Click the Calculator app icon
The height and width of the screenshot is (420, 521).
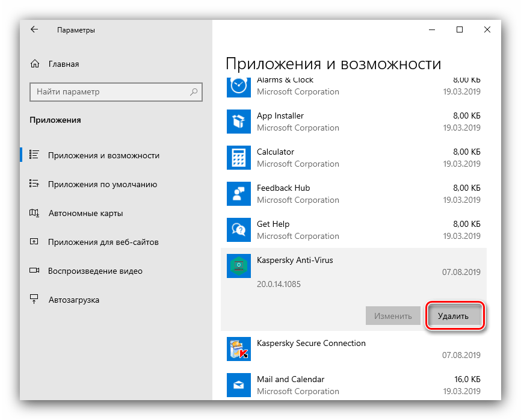238,158
